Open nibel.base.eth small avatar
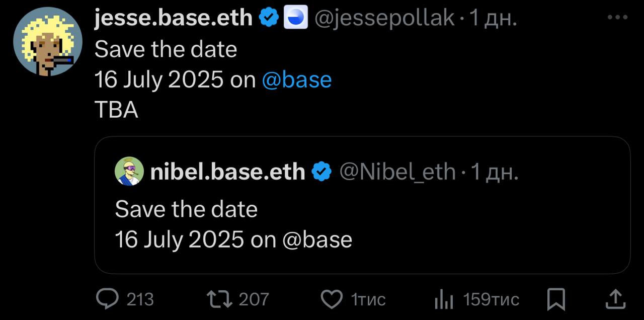 [x=130, y=172]
